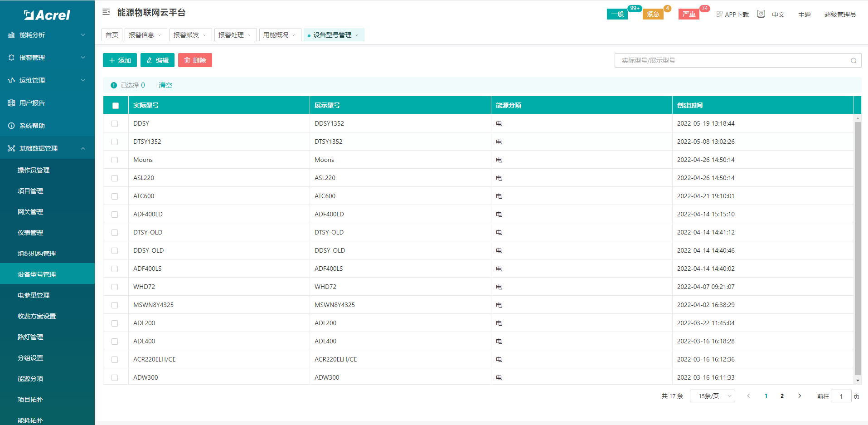
Task: Click the Acrel logo
Action: point(47,15)
